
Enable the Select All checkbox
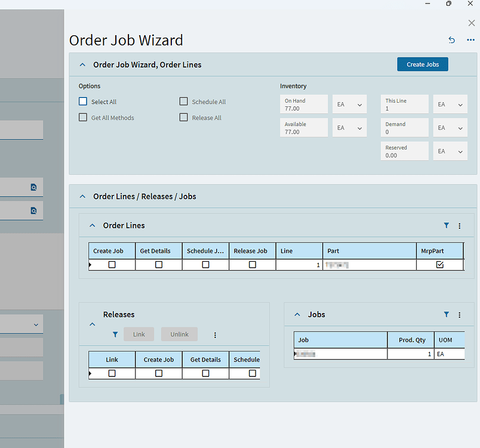(x=82, y=101)
